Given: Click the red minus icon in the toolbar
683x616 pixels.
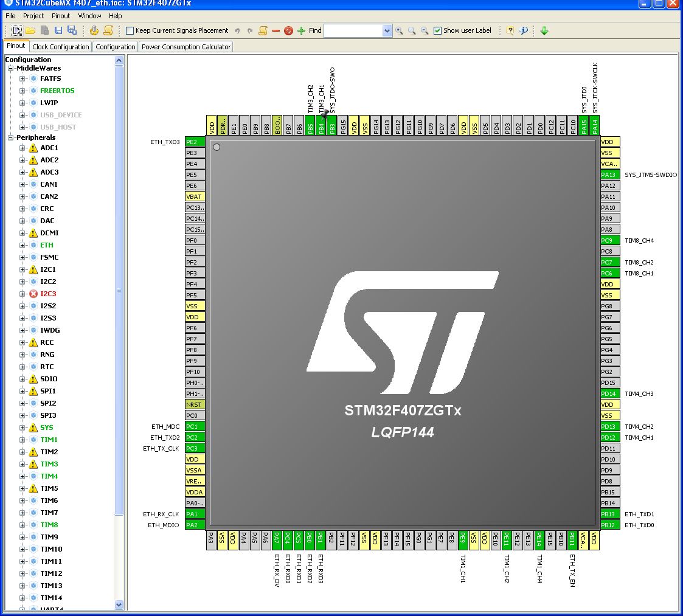Looking at the screenshot, I should 276,30.
